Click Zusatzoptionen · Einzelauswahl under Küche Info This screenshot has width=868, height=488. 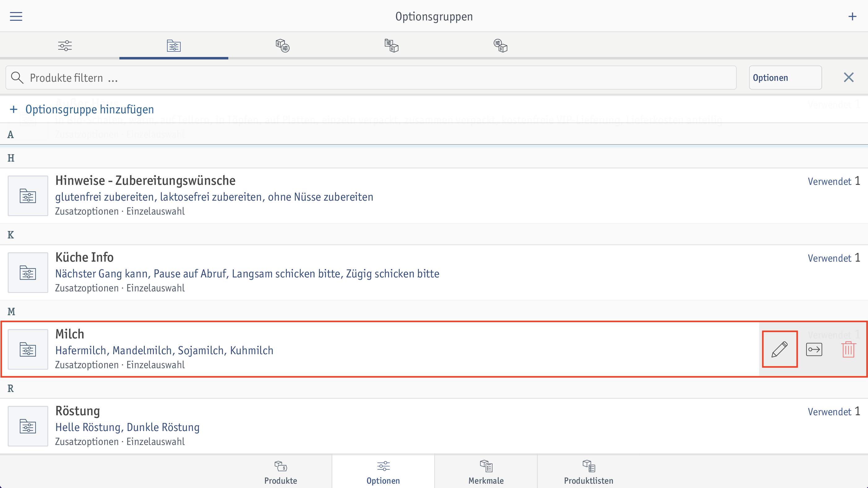tap(120, 288)
